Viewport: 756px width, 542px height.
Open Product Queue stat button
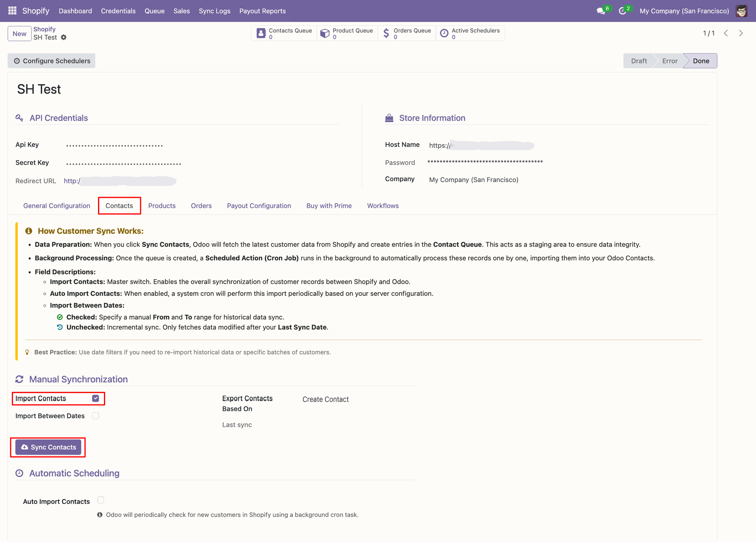coord(347,33)
